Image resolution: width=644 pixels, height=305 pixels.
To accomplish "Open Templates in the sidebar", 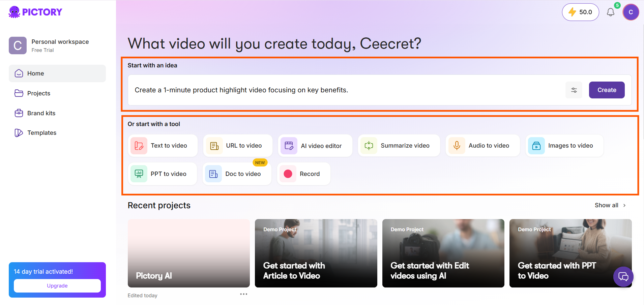I will click(57, 133).
